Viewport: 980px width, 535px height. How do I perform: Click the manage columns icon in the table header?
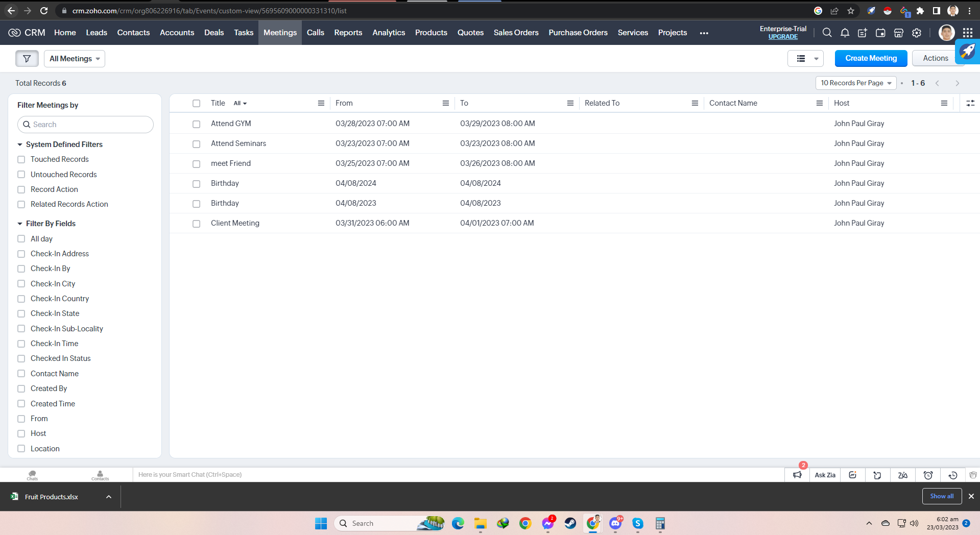coord(970,103)
